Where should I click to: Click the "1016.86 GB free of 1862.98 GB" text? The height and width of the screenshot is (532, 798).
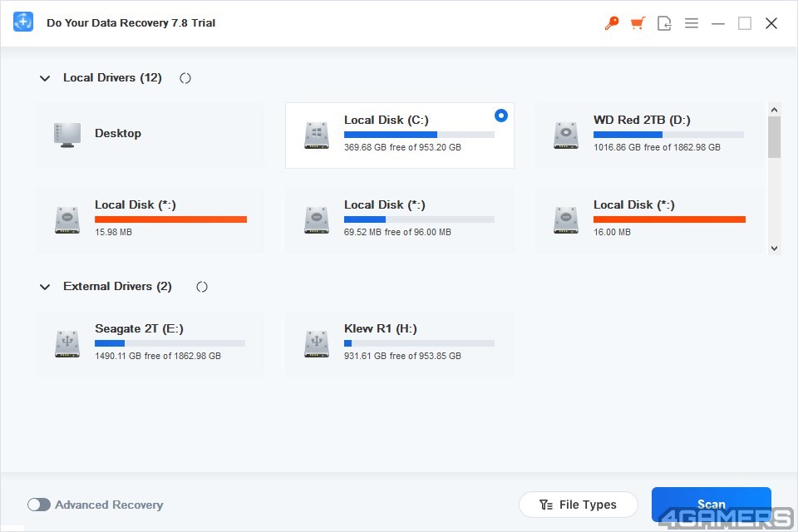pos(657,147)
